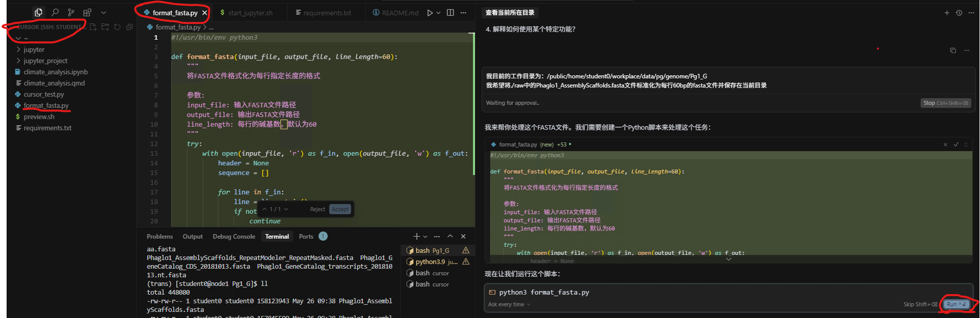Click the Reject button in editor
The height and width of the screenshot is (318, 980).
(317, 209)
